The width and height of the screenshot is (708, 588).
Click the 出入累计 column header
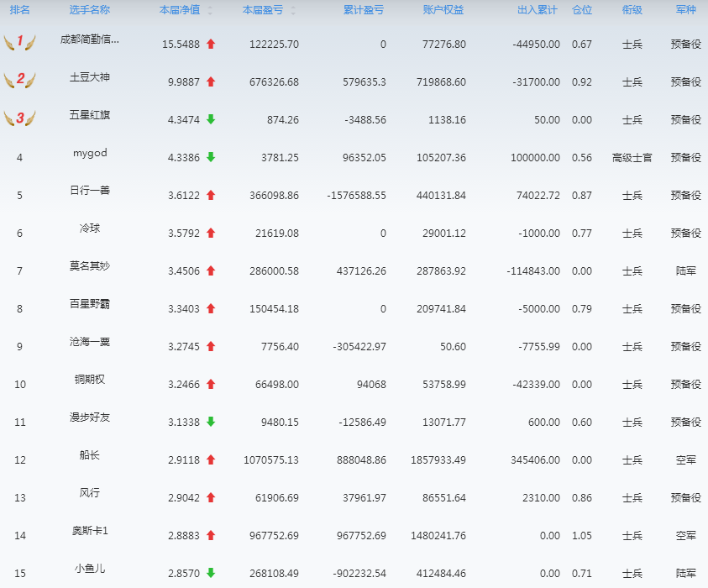pyautogui.click(x=538, y=10)
